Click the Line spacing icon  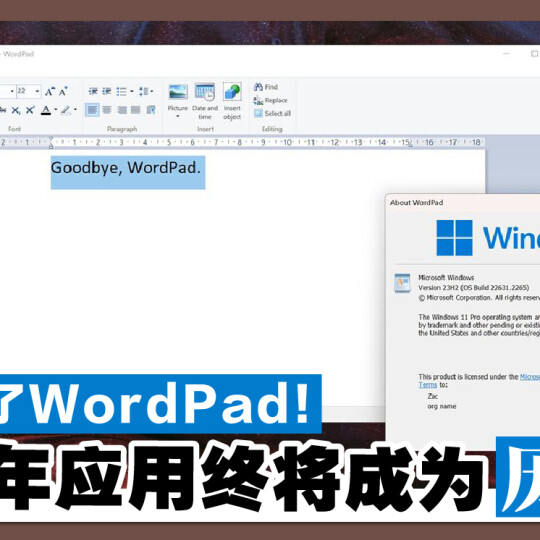pos(144,91)
